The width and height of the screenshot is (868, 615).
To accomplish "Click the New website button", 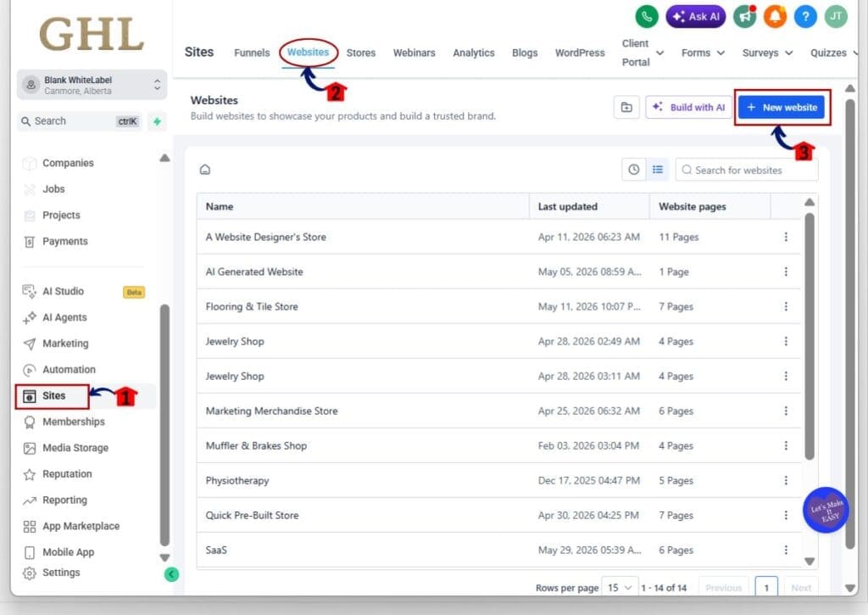I will [x=781, y=107].
